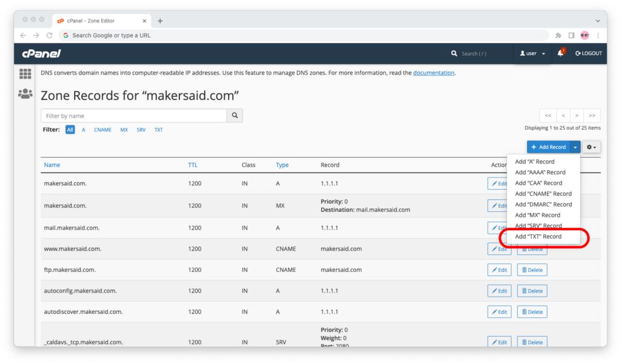Image resolution: width=621 pixels, height=364 pixels.
Task: Click the www.makersaid.com. name cell
Action: pyautogui.click(x=73, y=249)
